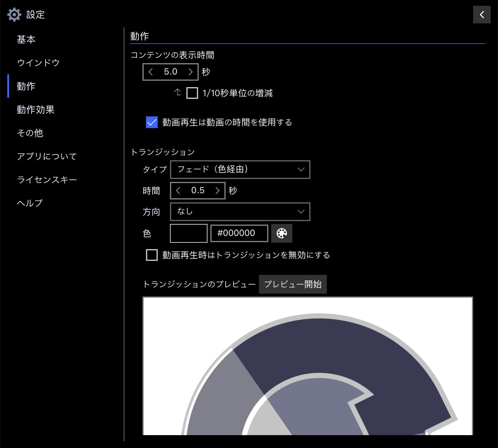Screen dimensions: 498x448
Task: Decrease transition time with left arrow
Action: pos(178,191)
